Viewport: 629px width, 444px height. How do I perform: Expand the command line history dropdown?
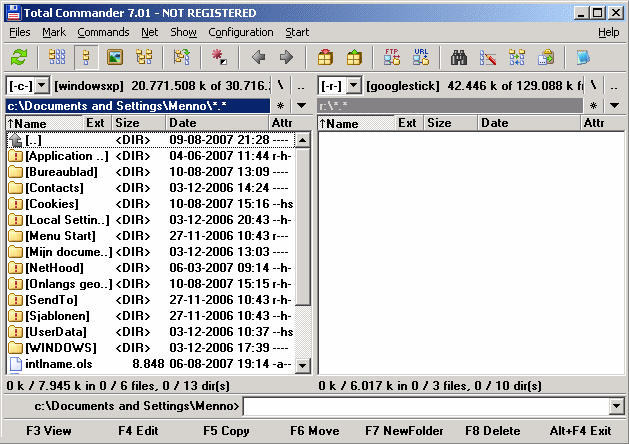[617, 406]
